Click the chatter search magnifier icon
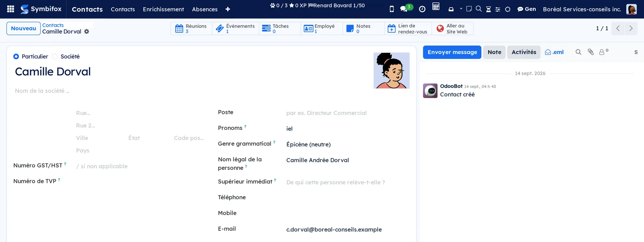The height and width of the screenshot is (242, 644). (x=578, y=52)
